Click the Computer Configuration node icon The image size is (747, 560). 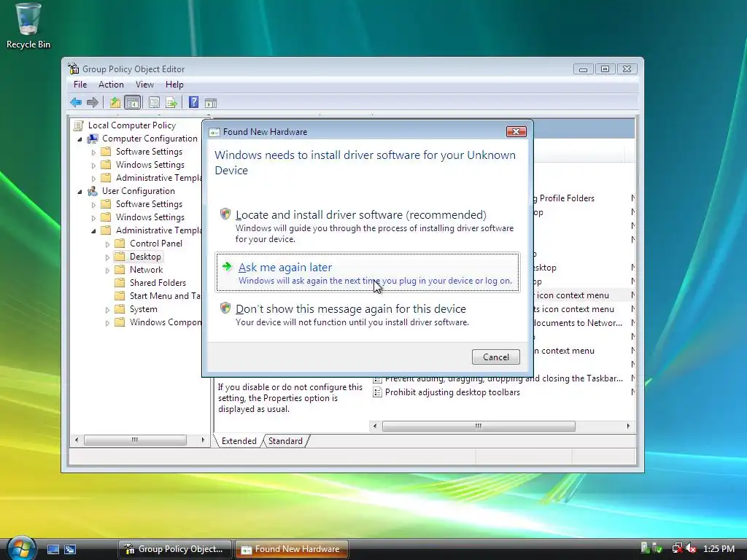(x=93, y=139)
